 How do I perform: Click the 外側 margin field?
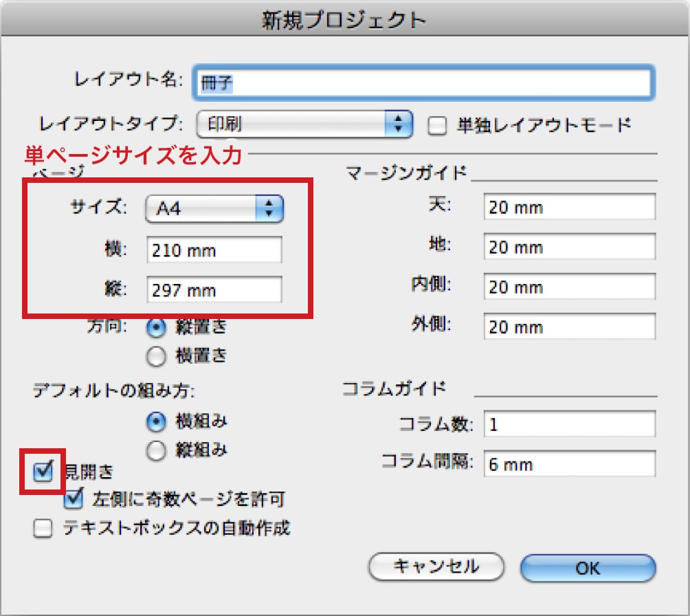569,327
